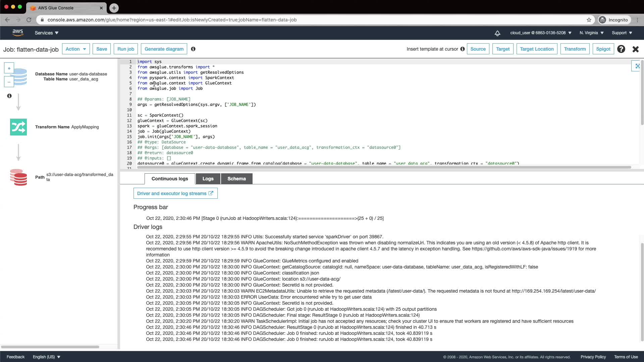
Task: Click the Run job button
Action: [126, 49]
